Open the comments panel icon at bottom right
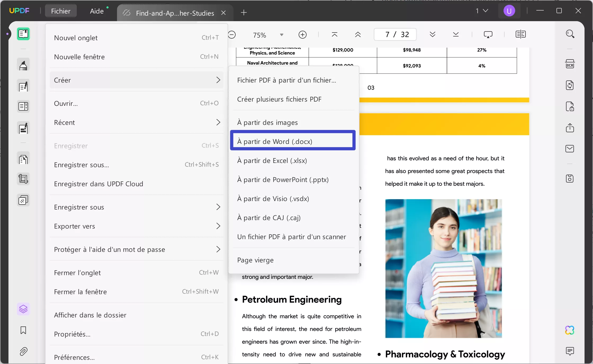This screenshot has width=593, height=364. click(x=570, y=351)
